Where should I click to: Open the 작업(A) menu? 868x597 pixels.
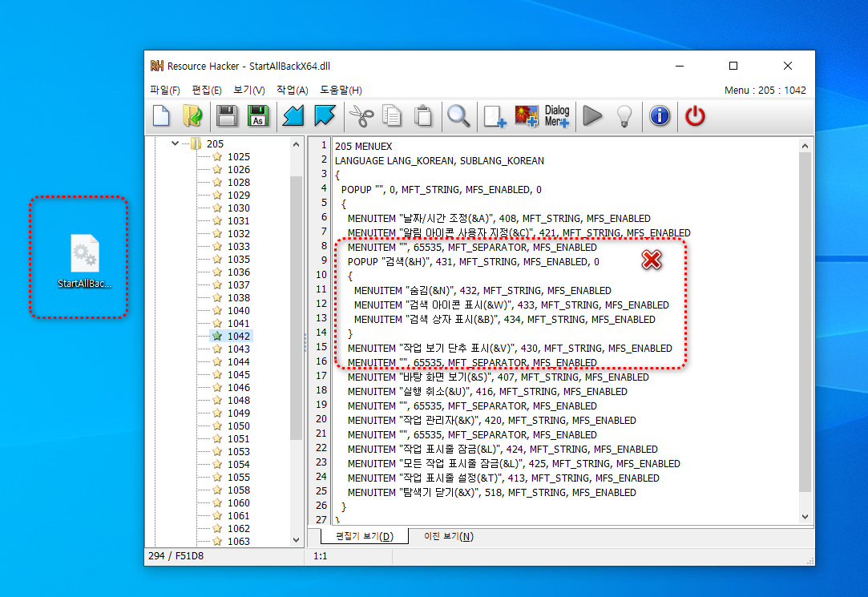point(293,91)
